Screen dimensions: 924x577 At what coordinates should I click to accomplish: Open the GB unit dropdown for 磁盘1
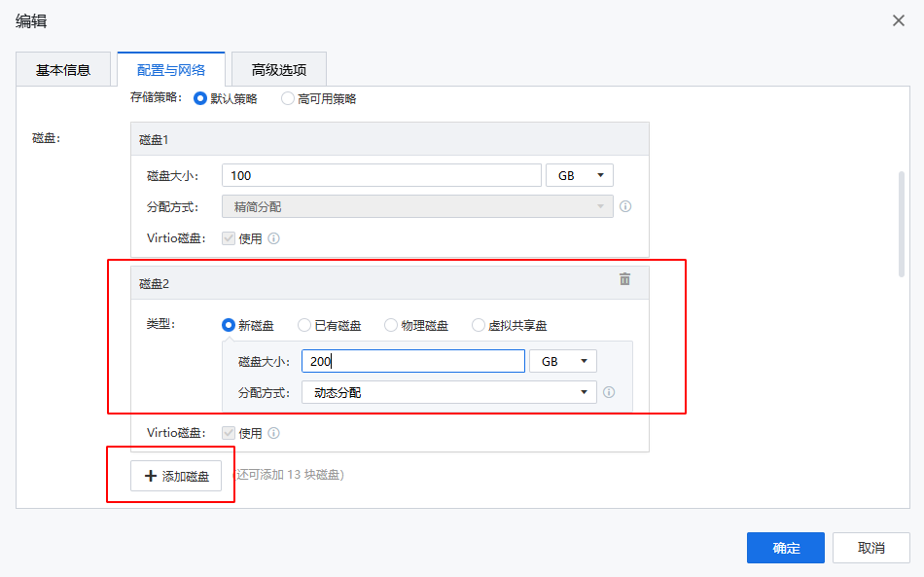click(x=580, y=175)
